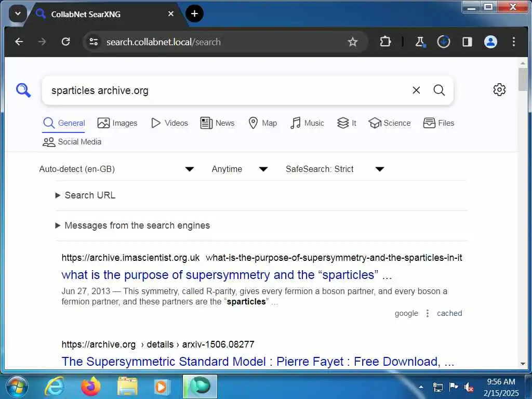The image size is (532, 399).
Task: Open supersymmetry sparticles result title
Action: 227,275
